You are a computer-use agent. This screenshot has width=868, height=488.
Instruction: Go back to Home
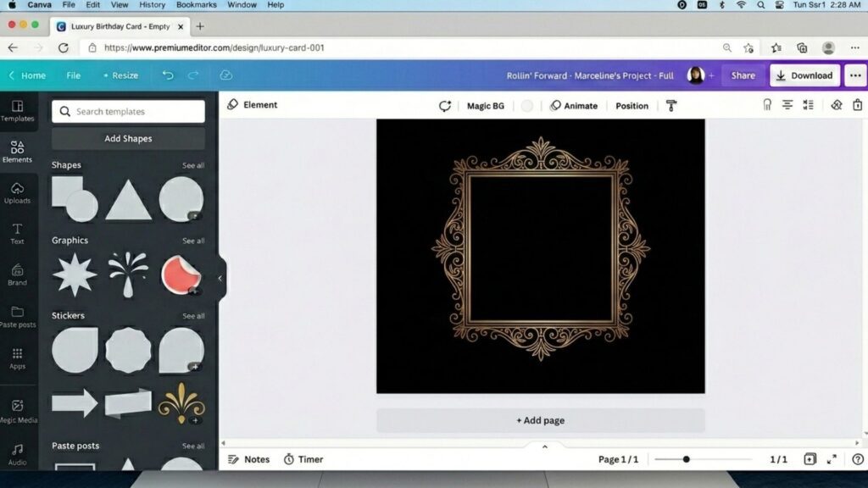(27, 75)
